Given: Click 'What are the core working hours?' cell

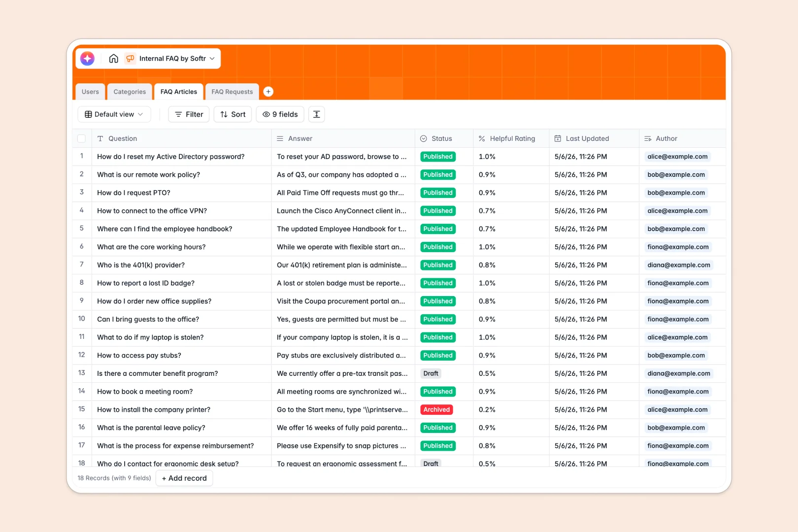Looking at the screenshot, I should pyautogui.click(x=181, y=247).
